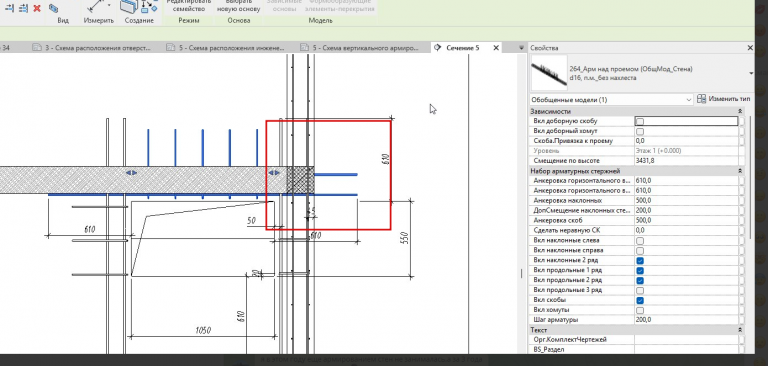Click Редактировать семейство button
This screenshot has height=366, width=768.
188,5
